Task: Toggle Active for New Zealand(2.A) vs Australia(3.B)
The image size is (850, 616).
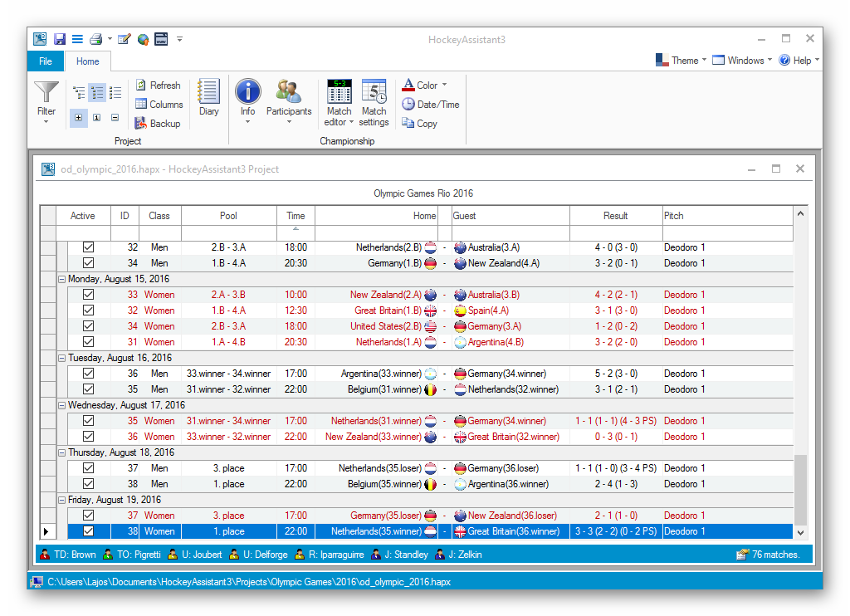Action: point(88,295)
